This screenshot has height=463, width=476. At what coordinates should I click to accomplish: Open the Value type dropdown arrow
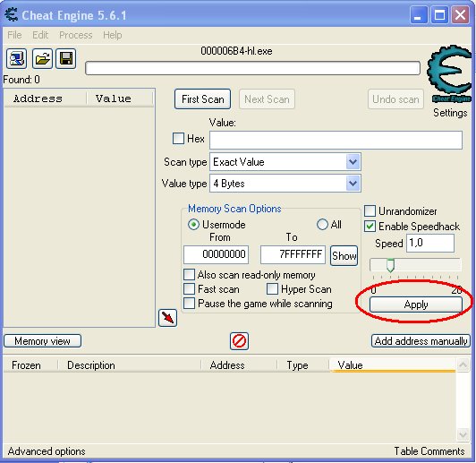tap(353, 184)
